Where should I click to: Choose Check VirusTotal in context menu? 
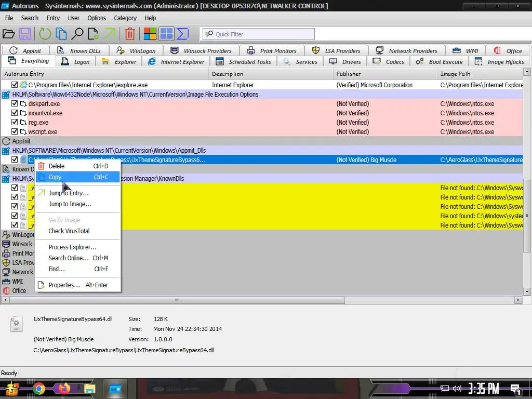[x=78, y=231]
